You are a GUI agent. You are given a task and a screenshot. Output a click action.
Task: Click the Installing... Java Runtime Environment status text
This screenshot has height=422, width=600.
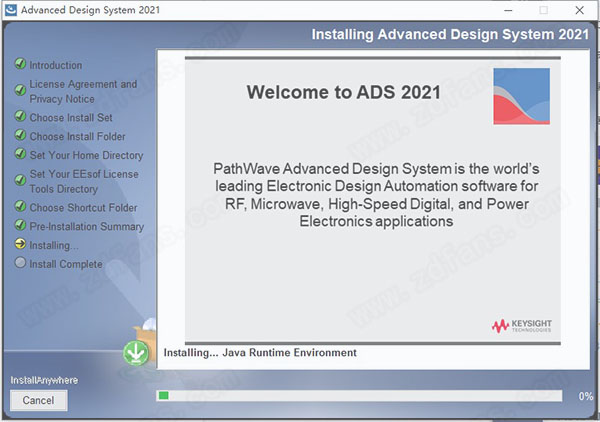[x=260, y=352]
